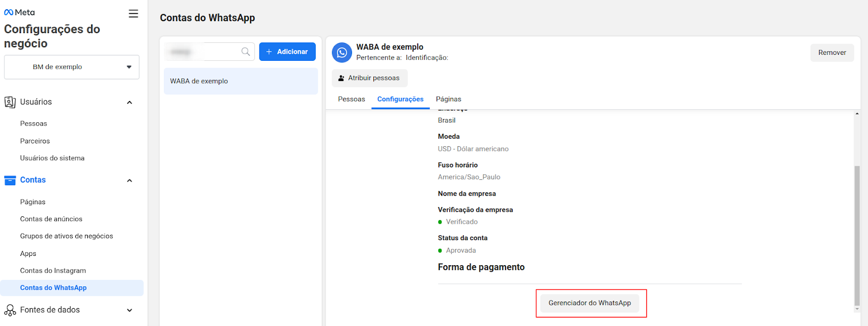
Task: Select WABA de exemplo list item
Action: coord(241,81)
